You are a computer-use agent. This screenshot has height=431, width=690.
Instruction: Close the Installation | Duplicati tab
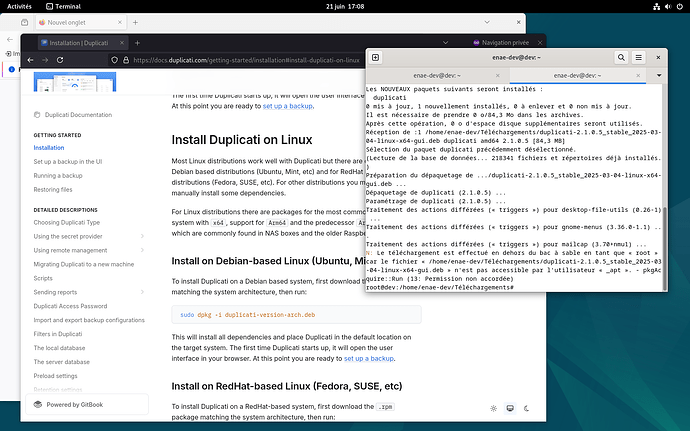122,43
